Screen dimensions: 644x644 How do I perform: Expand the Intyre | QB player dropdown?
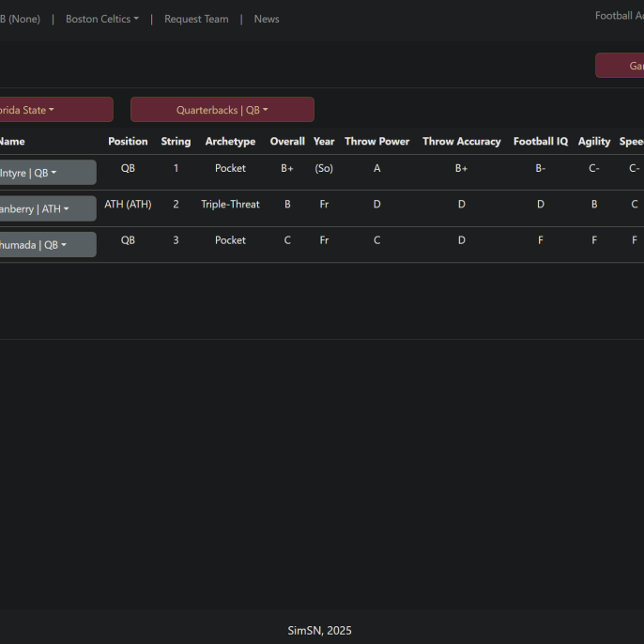pos(48,173)
